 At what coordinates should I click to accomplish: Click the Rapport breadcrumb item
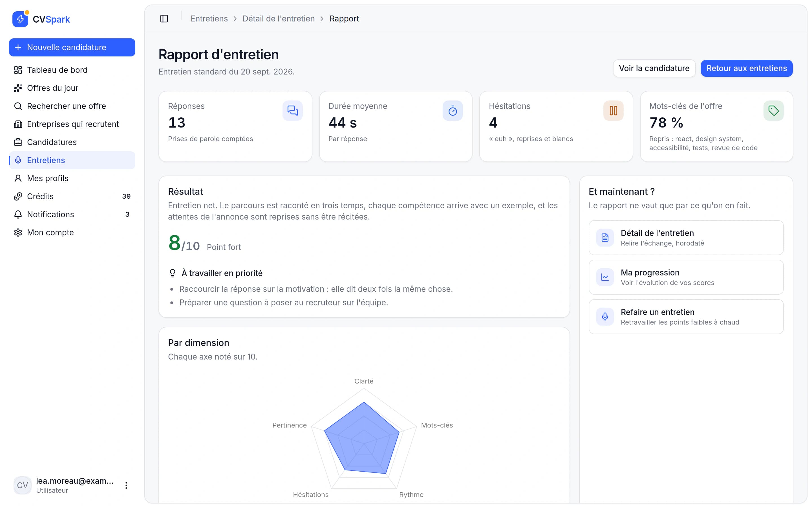click(344, 19)
